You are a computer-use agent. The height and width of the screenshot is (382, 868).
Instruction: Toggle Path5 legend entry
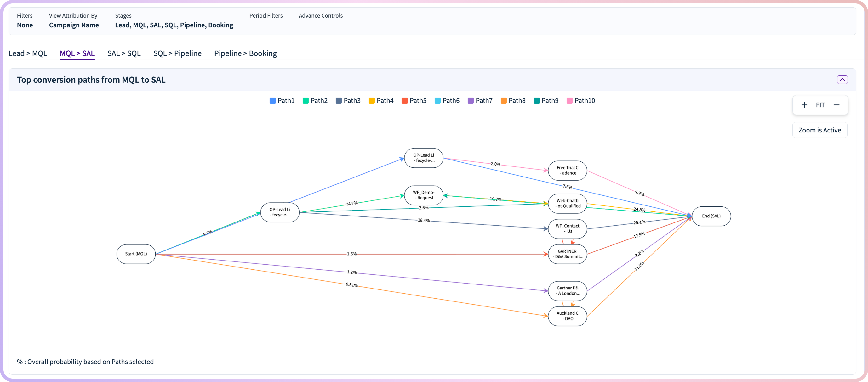click(414, 101)
